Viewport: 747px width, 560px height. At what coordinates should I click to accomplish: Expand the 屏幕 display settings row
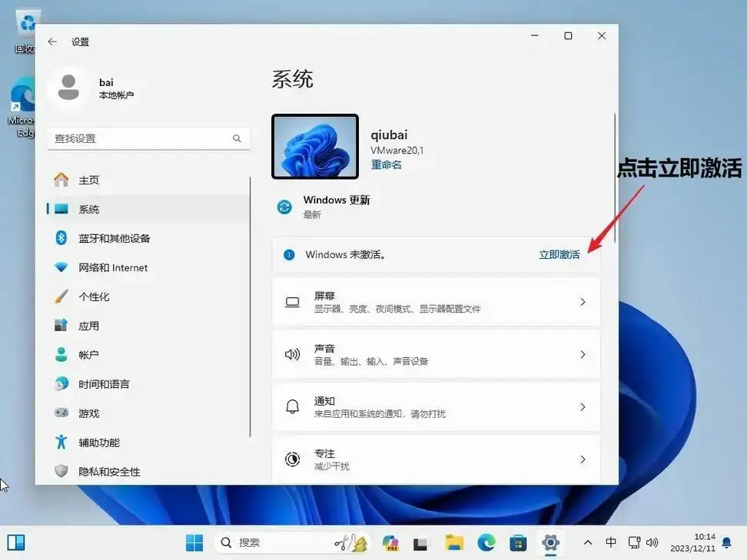pos(436,302)
